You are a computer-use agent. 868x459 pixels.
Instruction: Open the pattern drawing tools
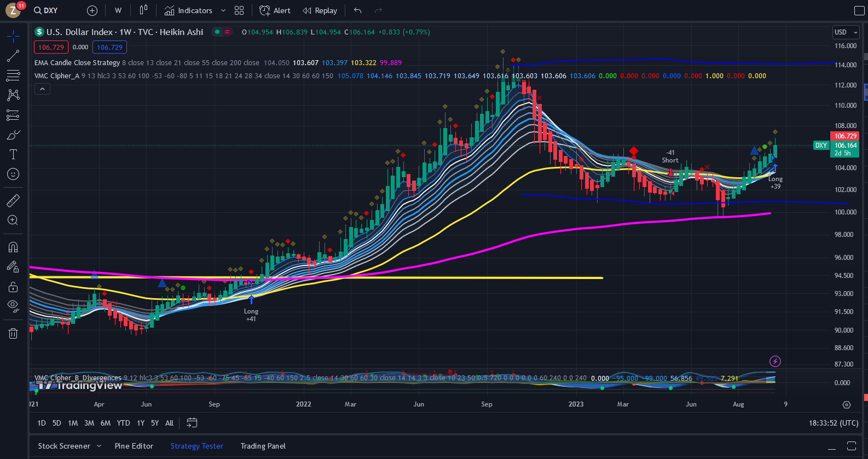[x=13, y=95]
